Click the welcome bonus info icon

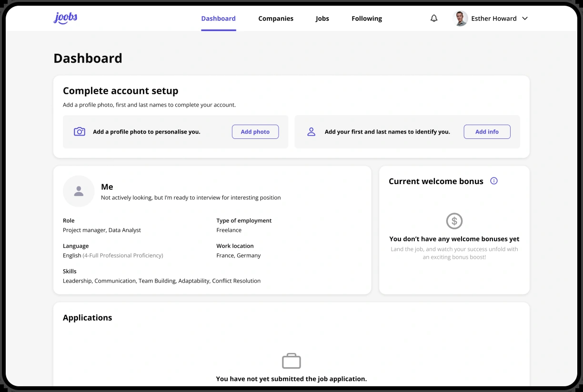(x=494, y=181)
